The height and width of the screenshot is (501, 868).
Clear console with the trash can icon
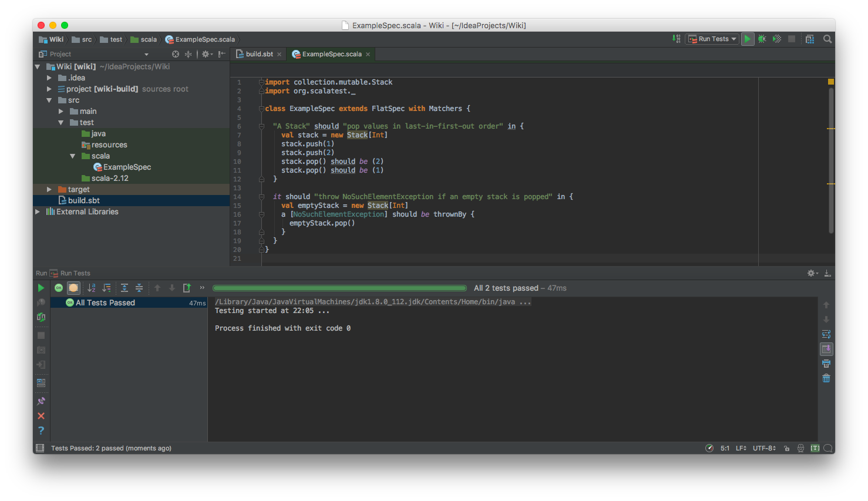pos(826,378)
